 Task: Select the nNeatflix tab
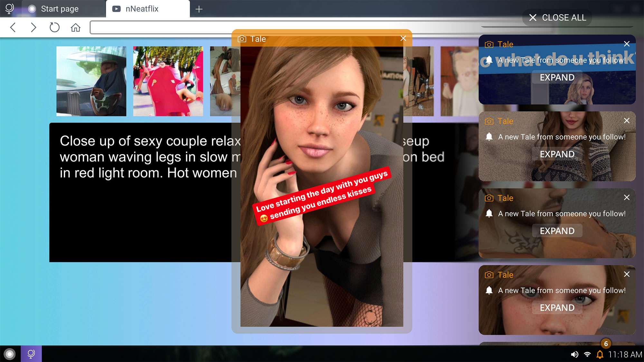(142, 9)
